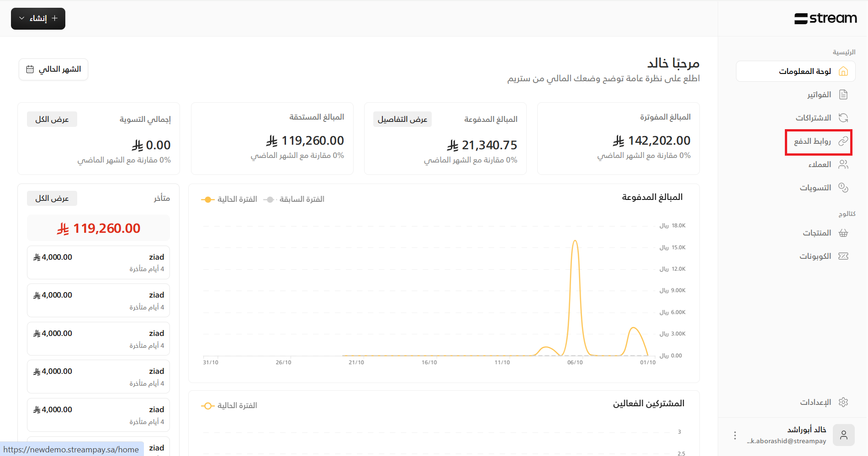
Task: Click the customers people icon
Action: [843, 164]
